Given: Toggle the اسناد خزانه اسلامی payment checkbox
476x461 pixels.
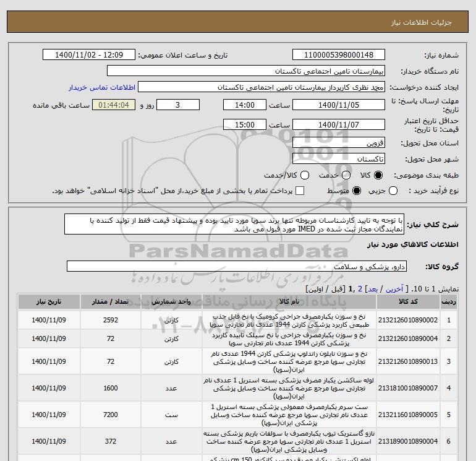Looking at the screenshot, I should click(x=300, y=191).
